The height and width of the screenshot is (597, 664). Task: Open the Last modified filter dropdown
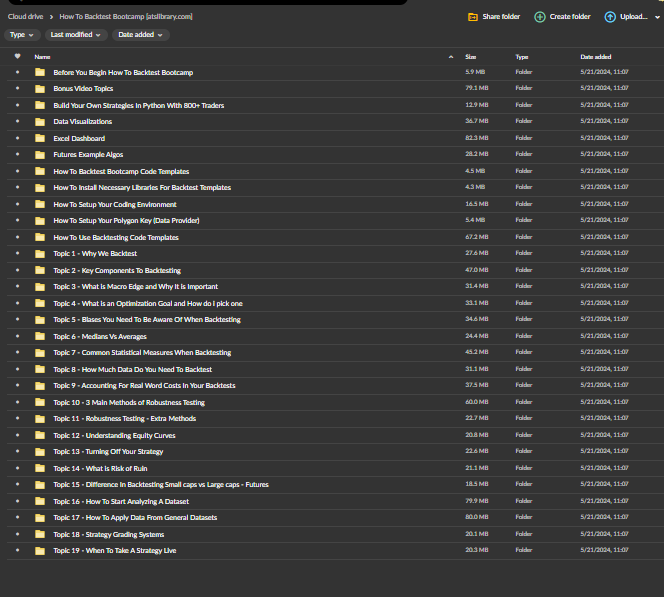tap(77, 35)
